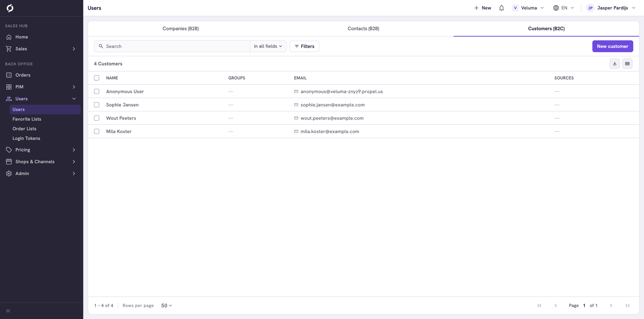Viewport: 644px width, 319px height.
Task: Click the email icon beside sophie.jansen@example.com
Action: 296,105
